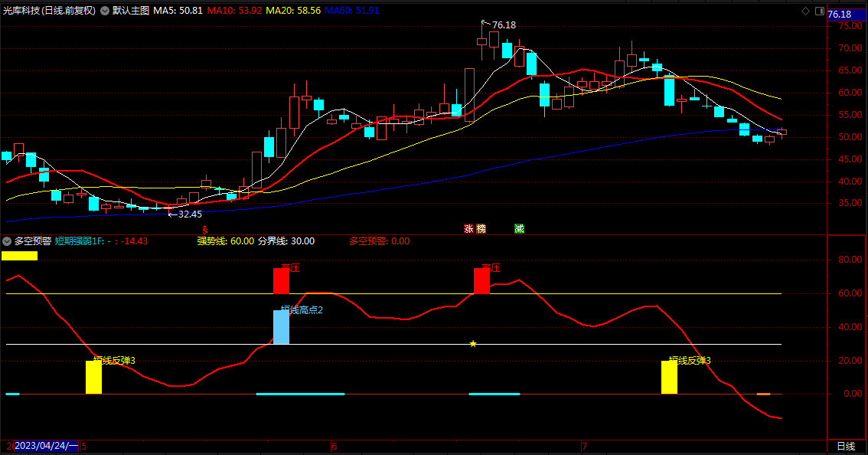Click the yellow block under the 多空预警 title
This screenshot has height=455, width=868.
[19, 256]
